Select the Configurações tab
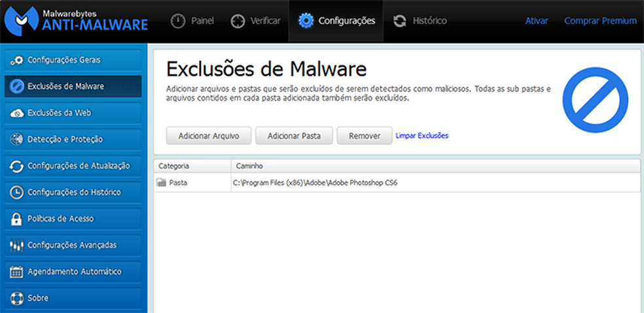Image resolution: width=644 pixels, height=313 pixels. point(336,21)
